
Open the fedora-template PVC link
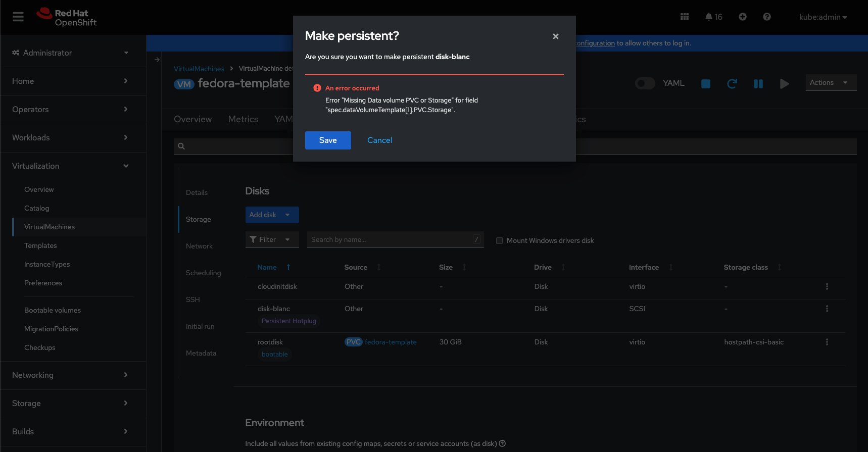391,342
